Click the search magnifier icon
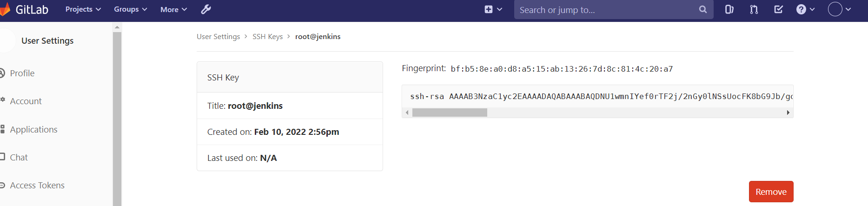Screen dimensions: 868x206 pos(702,9)
